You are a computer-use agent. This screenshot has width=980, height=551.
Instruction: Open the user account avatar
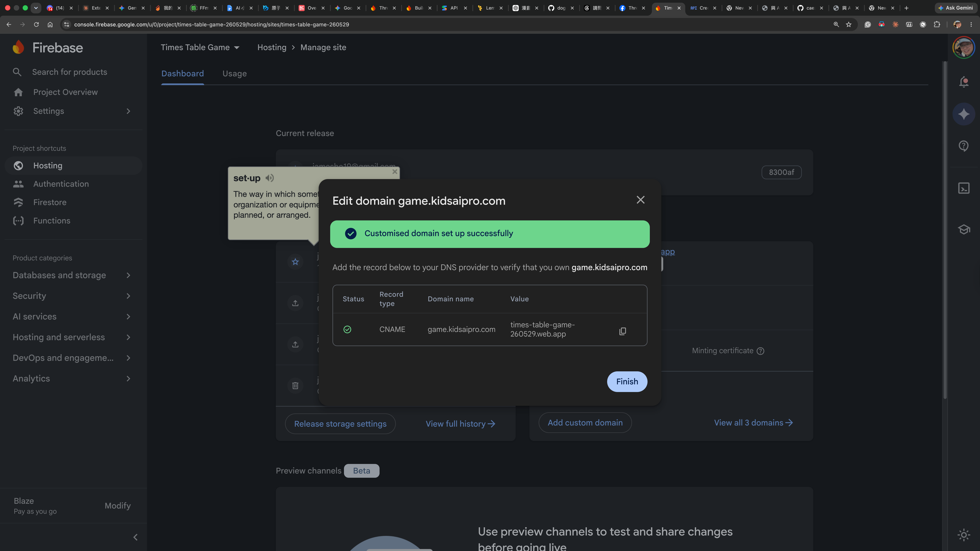pyautogui.click(x=963, y=47)
